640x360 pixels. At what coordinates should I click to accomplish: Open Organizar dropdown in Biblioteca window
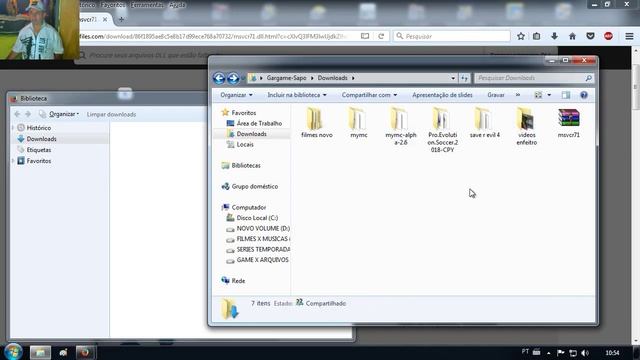[64, 114]
